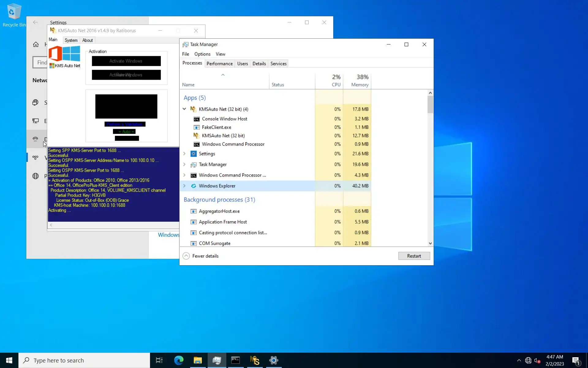Viewport: 588px width, 368px height.
Task: Open the System tab in KMSAuto
Action: 71,40
